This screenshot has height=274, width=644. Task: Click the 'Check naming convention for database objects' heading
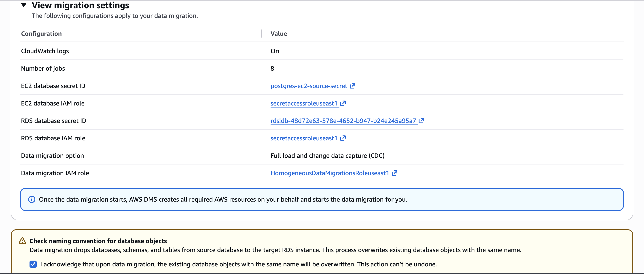point(98,241)
